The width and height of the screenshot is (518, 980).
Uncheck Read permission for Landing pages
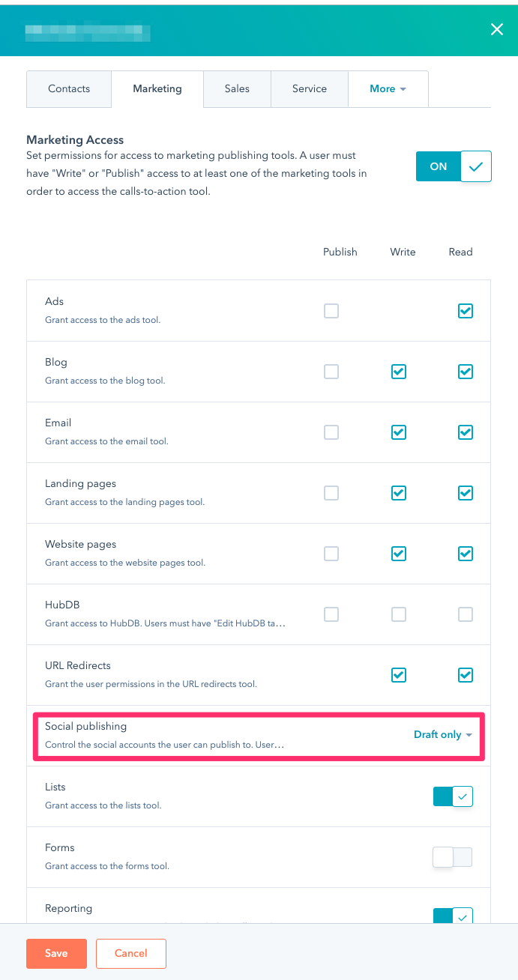pos(466,493)
